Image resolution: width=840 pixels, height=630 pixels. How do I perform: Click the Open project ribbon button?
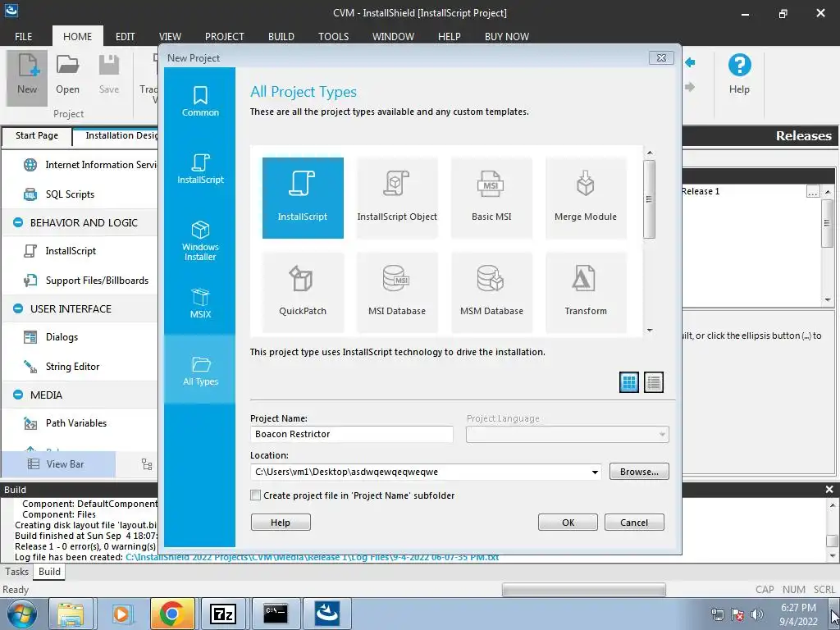coord(67,75)
